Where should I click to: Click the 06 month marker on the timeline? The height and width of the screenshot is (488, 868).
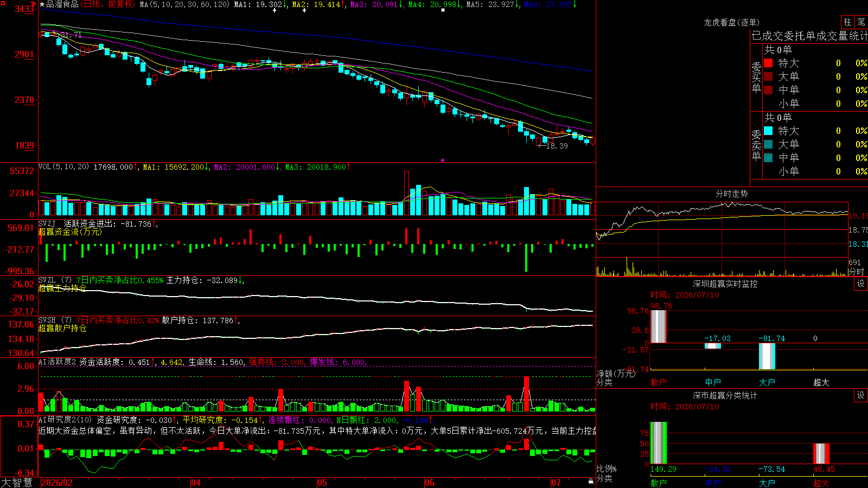pos(430,483)
